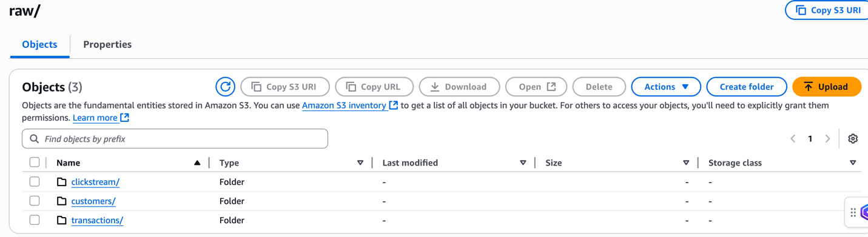Focus the Find objects by prefix field

point(175,139)
